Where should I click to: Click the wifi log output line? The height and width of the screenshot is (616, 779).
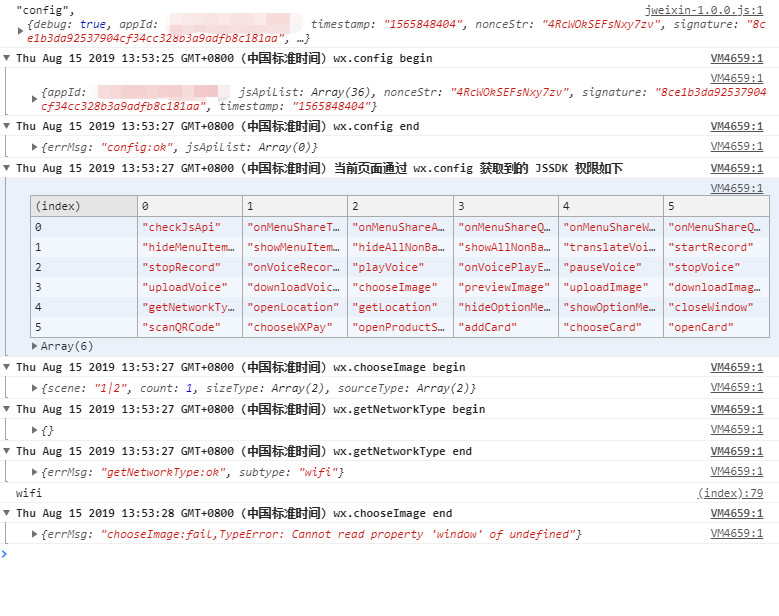pos(29,493)
